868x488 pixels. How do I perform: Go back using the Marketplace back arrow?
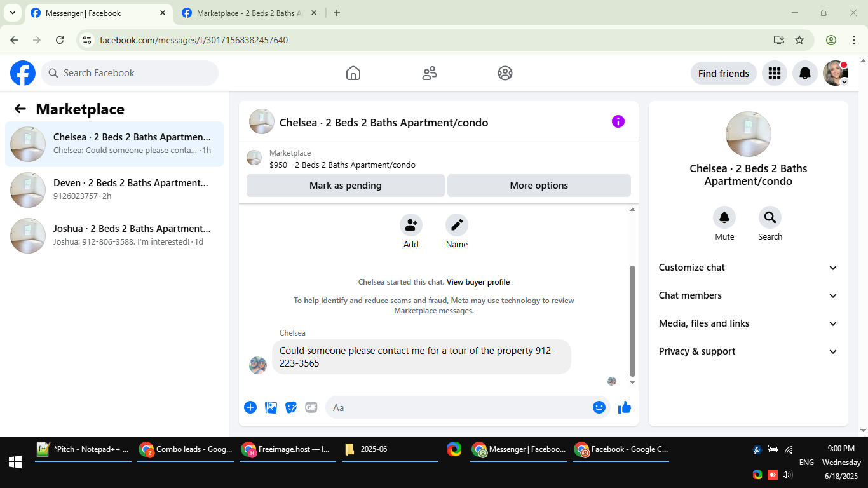pyautogui.click(x=20, y=109)
